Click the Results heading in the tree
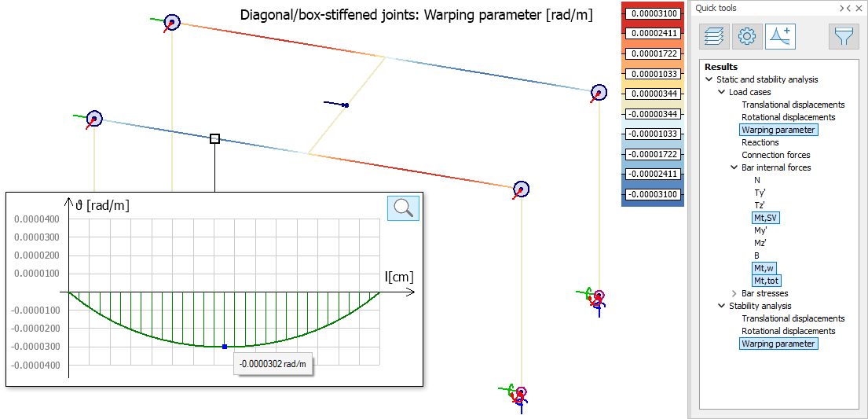This screenshot has height=419, width=868. pyautogui.click(x=721, y=67)
